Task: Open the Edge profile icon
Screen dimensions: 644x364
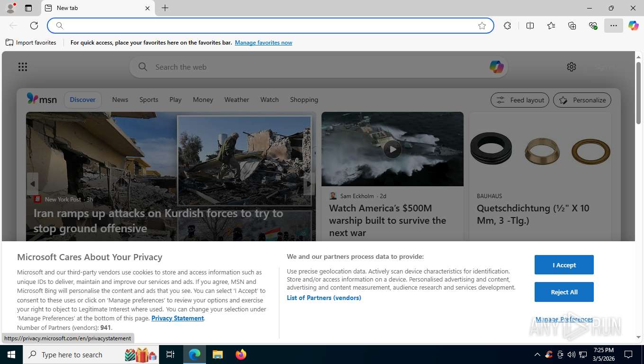Action: [10, 8]
